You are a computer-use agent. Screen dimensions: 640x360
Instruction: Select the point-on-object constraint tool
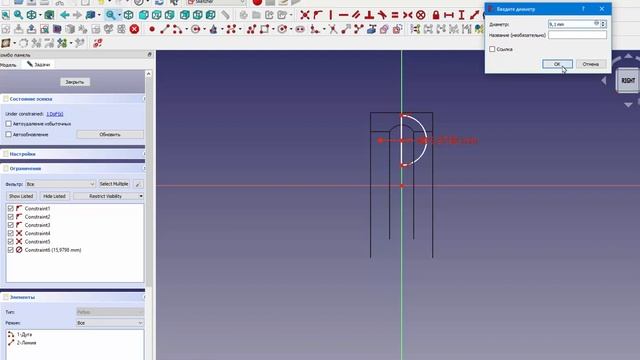tap(318, 15)
